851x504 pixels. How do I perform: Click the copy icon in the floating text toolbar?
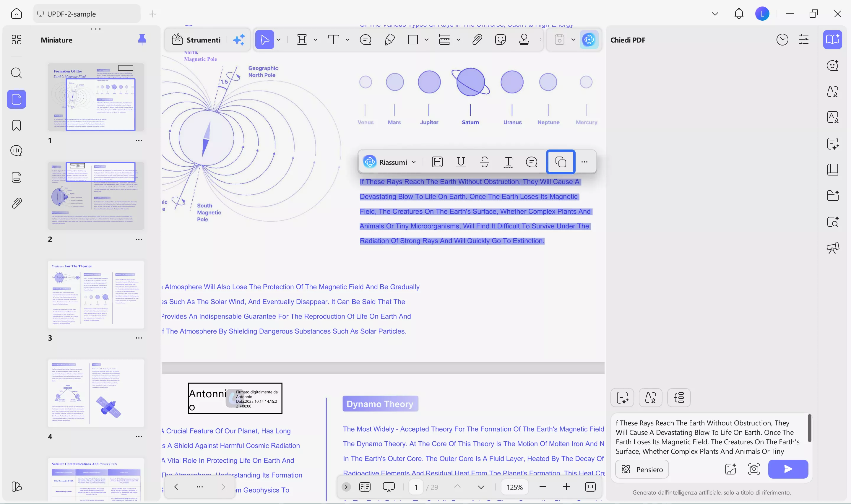click(560, 162)
